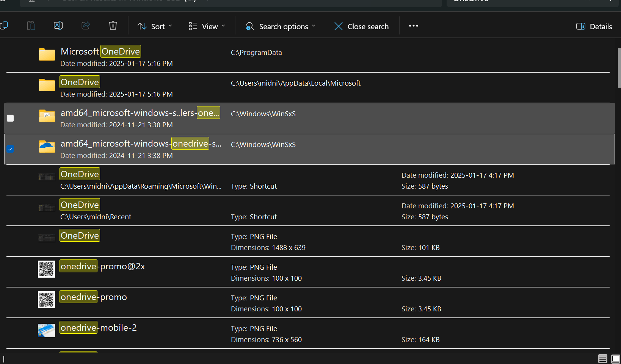The width and height of the screenshot is (621, 364).
Task: Click the C:\Users\midni\Recent path text
Action: [96, 217]
